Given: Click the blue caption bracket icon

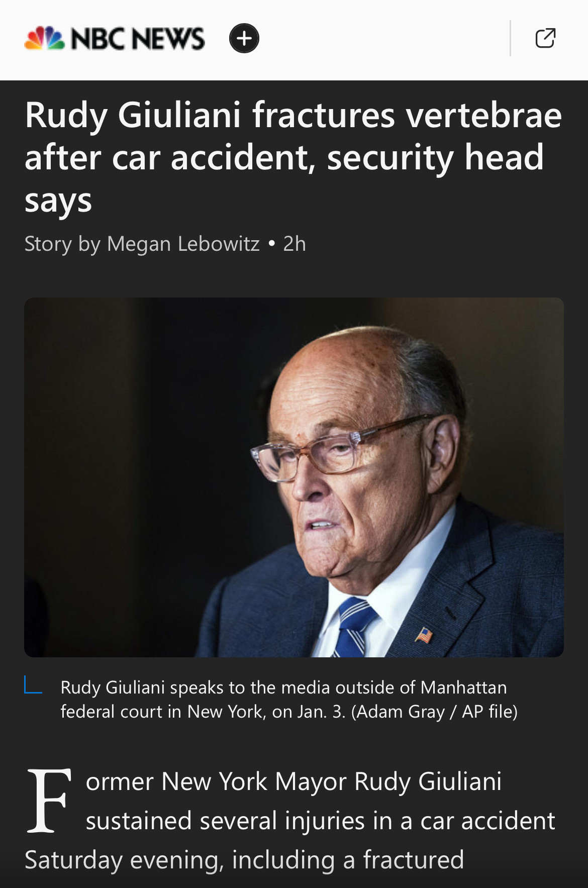Looking at the screenshot, I should (33, 684).
